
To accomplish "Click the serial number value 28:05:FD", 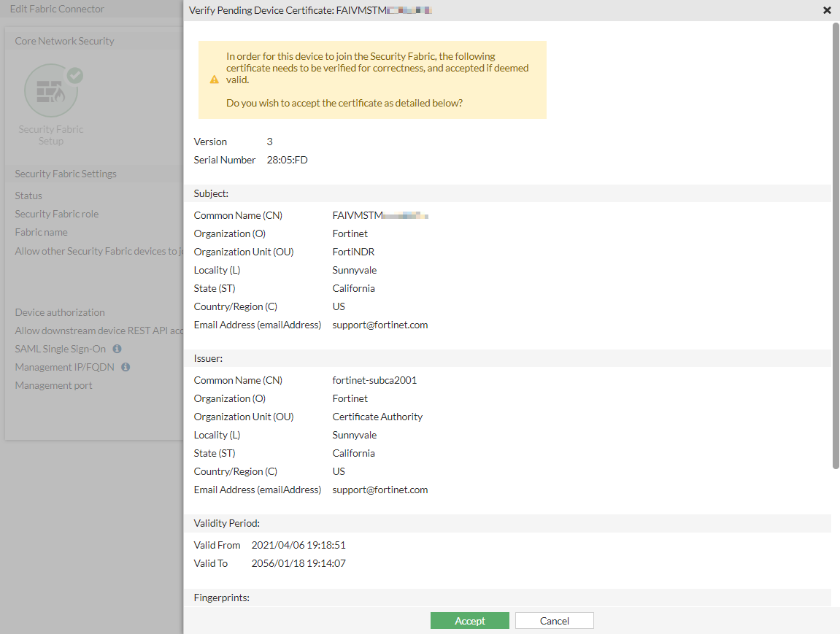I will click(x=288, y=160).
